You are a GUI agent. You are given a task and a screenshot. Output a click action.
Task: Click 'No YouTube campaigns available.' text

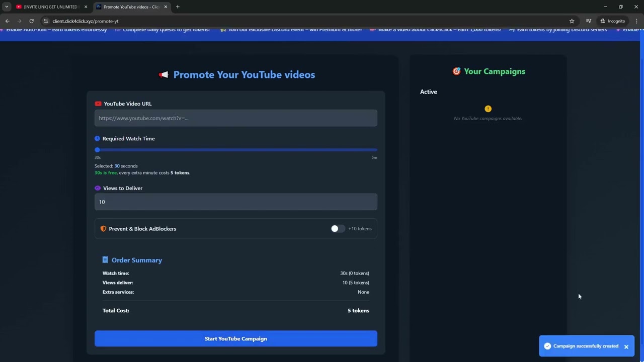[x=488, y=118]
